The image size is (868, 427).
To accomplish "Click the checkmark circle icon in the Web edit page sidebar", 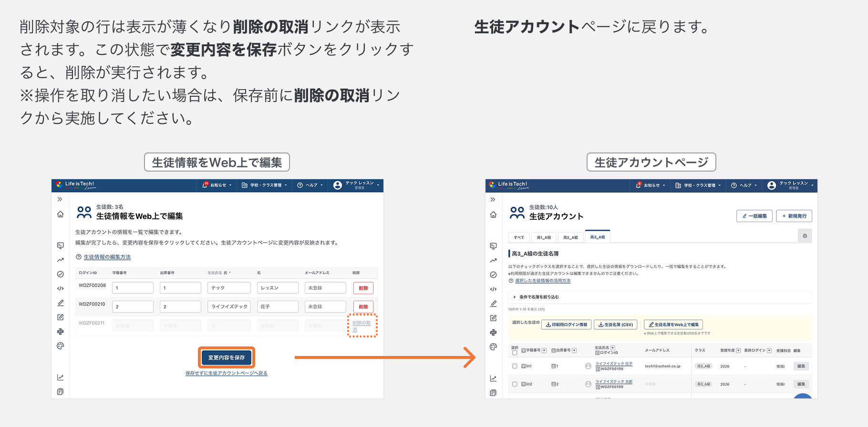I will pos(60,274).
